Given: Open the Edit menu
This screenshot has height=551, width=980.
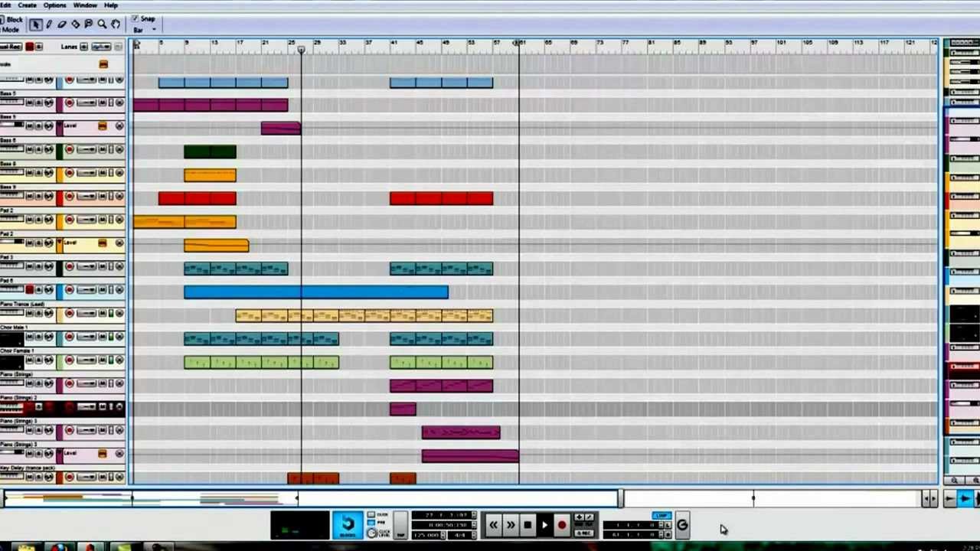Looking at the screenshot, I should coord(6,5).
